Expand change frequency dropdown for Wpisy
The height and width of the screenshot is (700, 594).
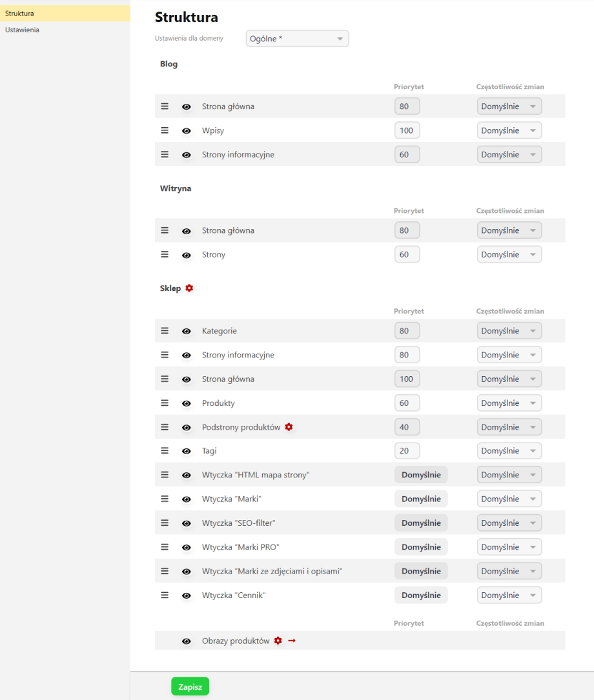click(509, 130)
